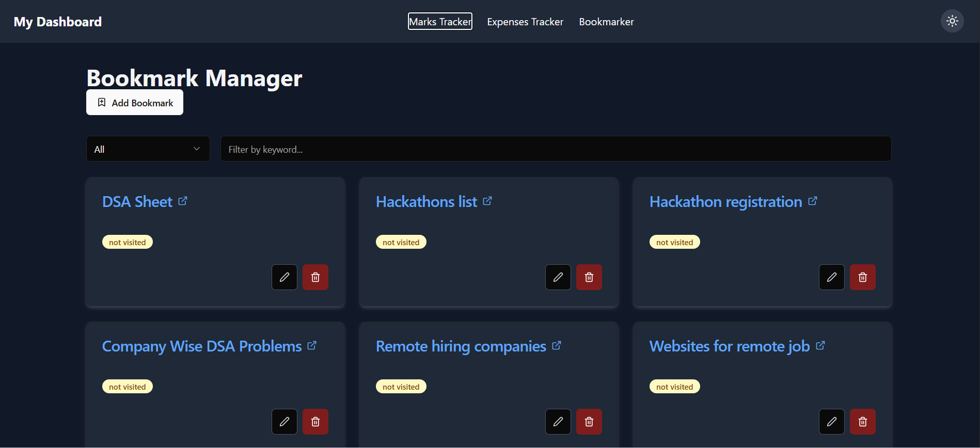
Task: Click external icon beside Websites for remote job
Action: (820, 345)
